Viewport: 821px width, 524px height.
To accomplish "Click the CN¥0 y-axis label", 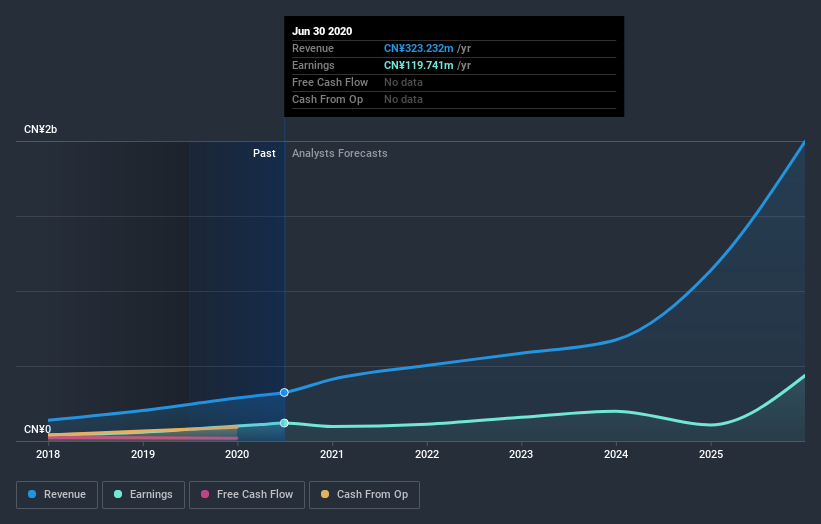I will [x=38, y=429].
